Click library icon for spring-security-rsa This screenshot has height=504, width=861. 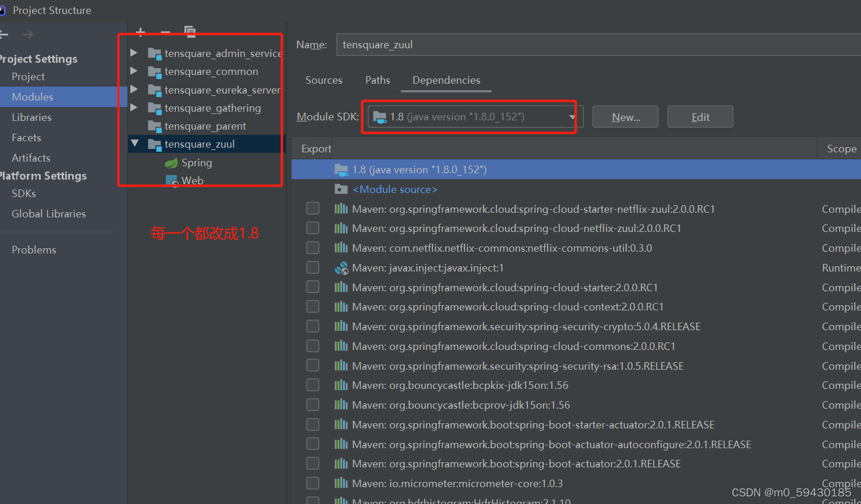(x=341, y=366)
